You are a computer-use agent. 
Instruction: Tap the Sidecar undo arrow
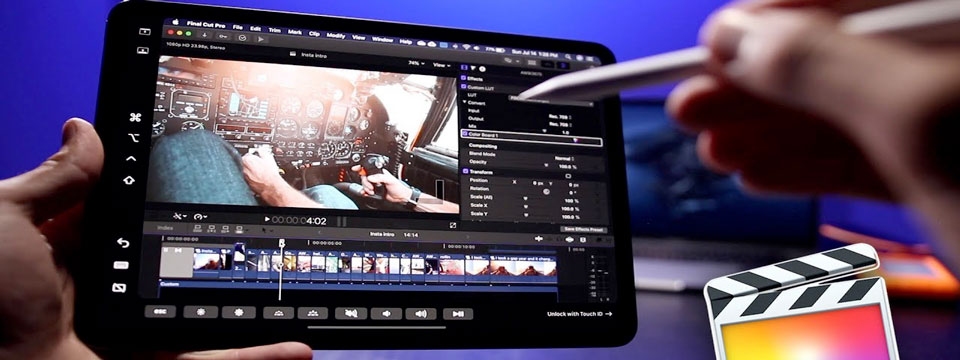click(123, 243)
